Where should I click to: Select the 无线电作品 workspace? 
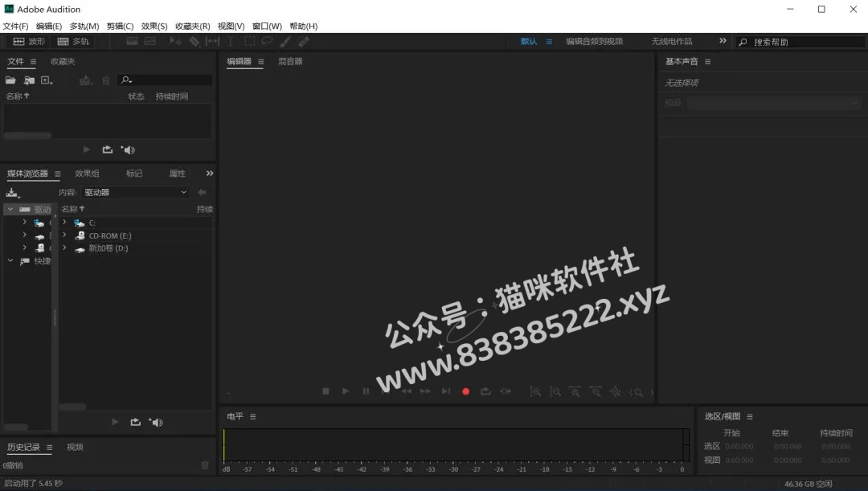pos(671,42)
